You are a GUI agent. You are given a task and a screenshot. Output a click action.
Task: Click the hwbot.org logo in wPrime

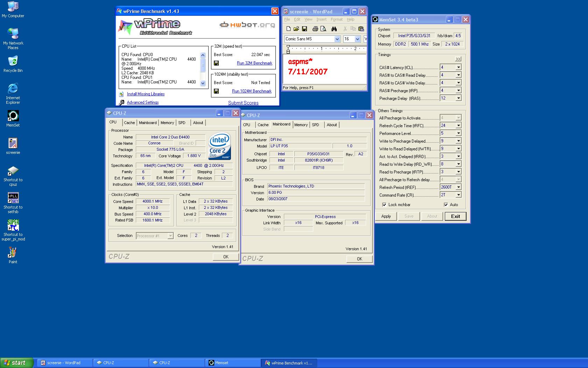[x=247, y=25]
